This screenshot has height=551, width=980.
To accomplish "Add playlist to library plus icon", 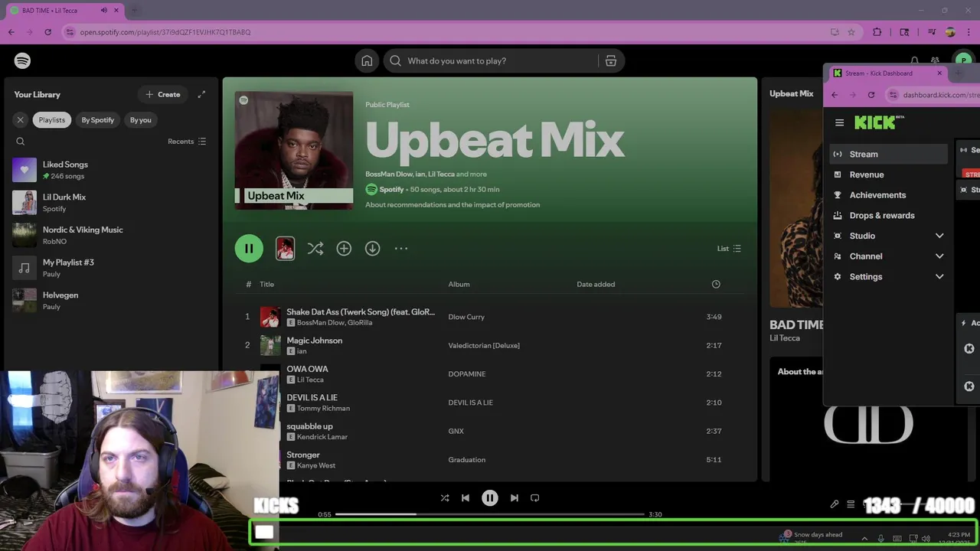I will [x=344, y=248].
